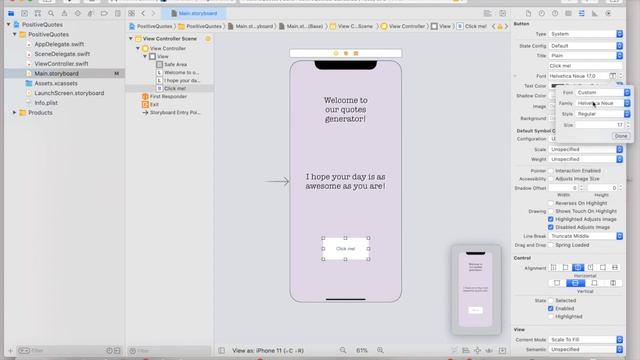Open the Family Helvetica Neue dropdown

603,103
